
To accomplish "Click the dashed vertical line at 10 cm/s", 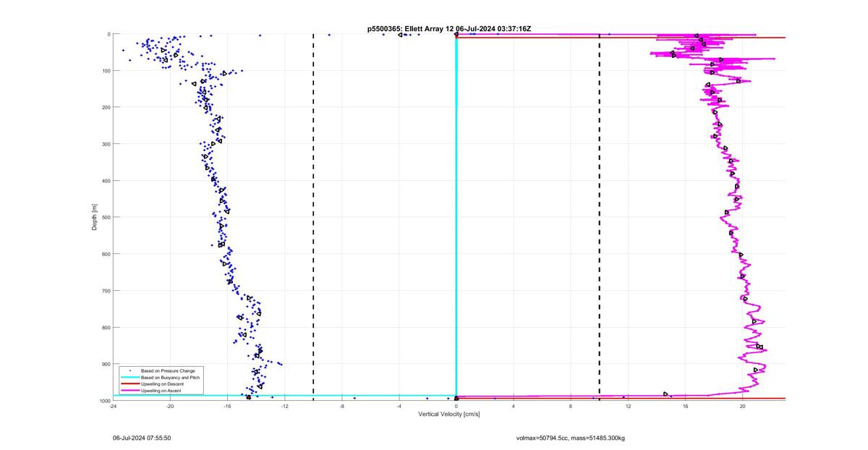I will click(600, 217).
